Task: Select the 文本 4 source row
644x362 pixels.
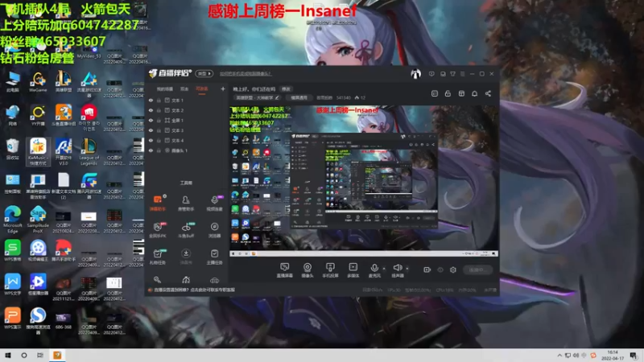Action: pos(187,140)
